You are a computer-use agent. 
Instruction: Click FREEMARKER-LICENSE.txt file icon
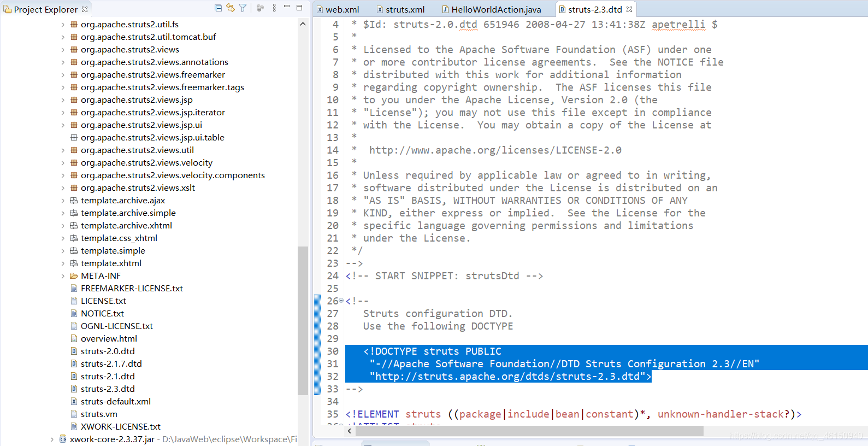click(74, 288)
